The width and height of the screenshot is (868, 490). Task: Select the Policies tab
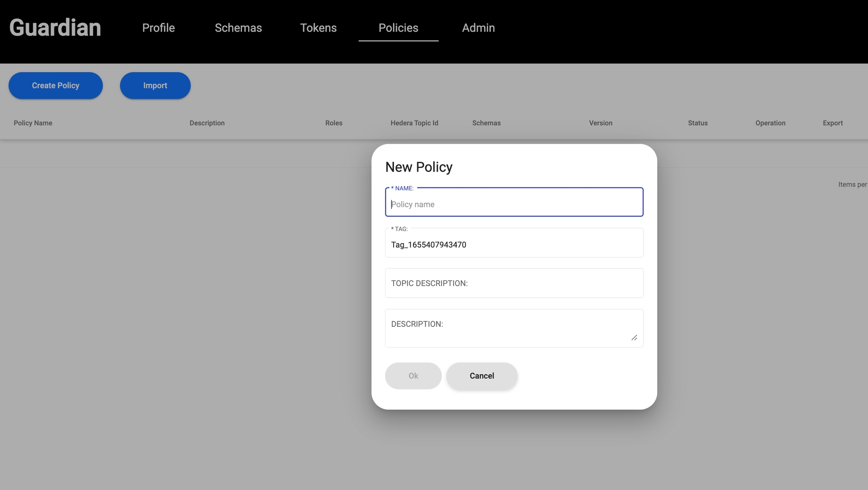click(398, 28)
